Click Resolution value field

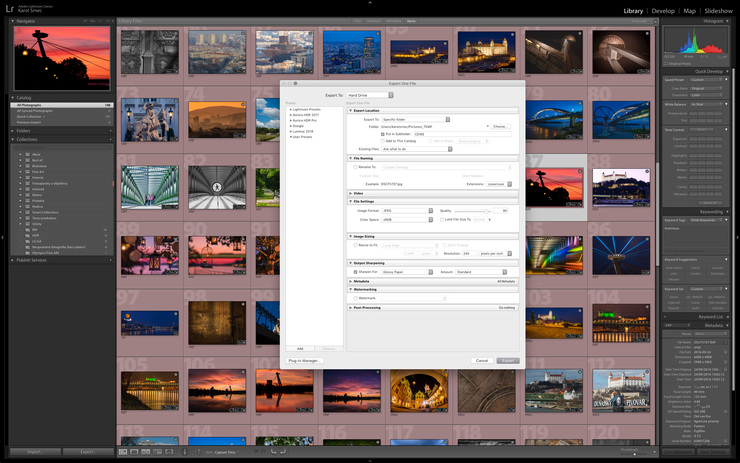click(x=469, y=253)
